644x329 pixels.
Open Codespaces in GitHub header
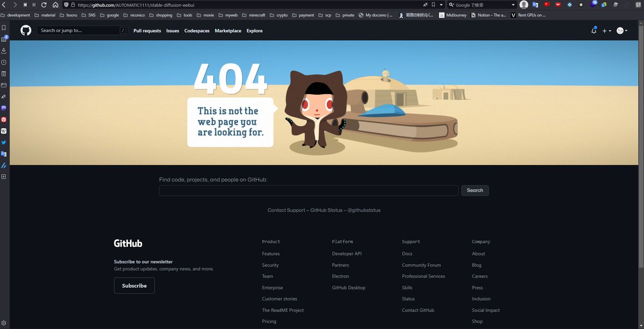click(197, 31)
